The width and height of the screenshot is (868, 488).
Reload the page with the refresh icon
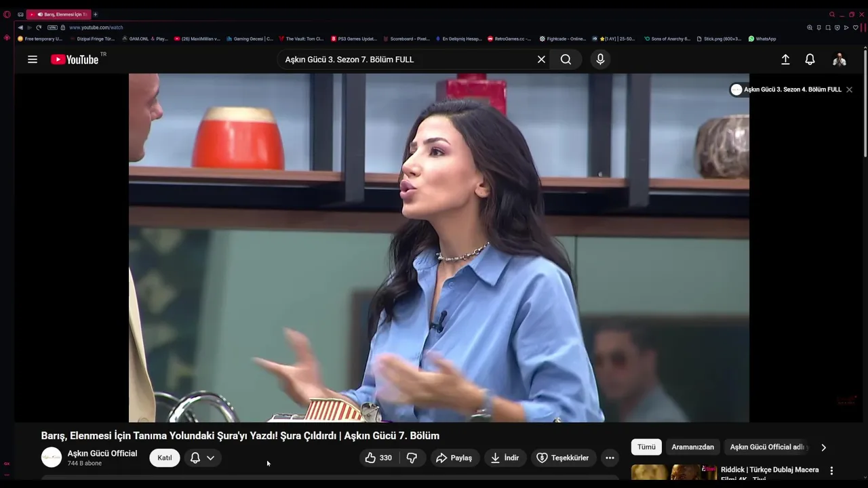point(39,28)
